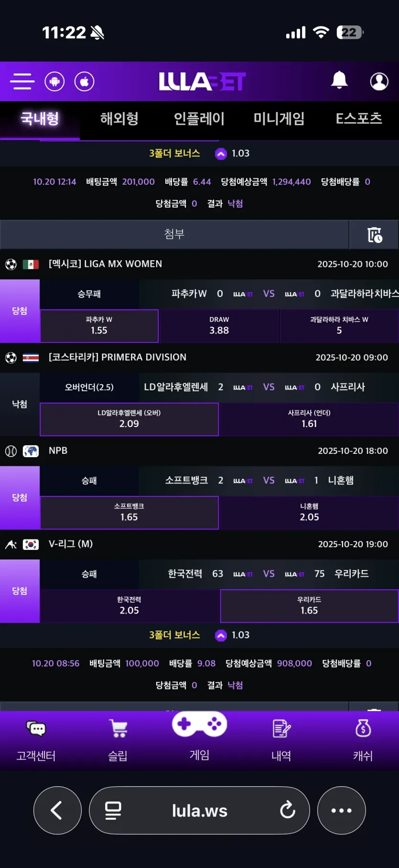Select the 미니게임 tab

[x=279, y=119]
